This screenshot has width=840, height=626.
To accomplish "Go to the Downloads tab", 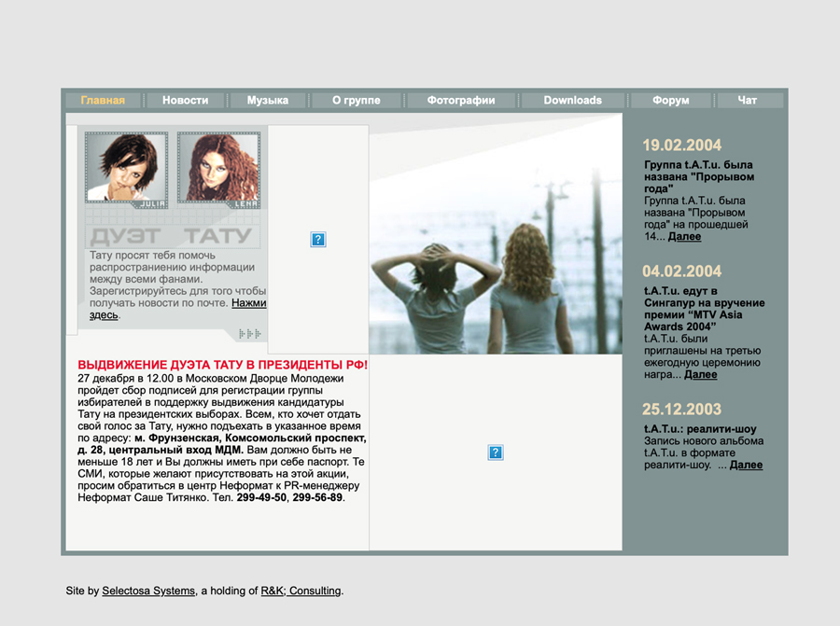I will 573,100.
